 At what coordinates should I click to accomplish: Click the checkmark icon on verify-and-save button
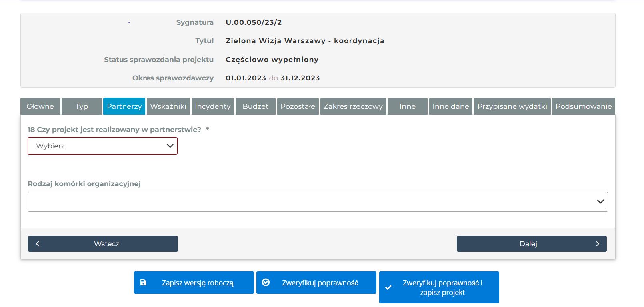388,287
